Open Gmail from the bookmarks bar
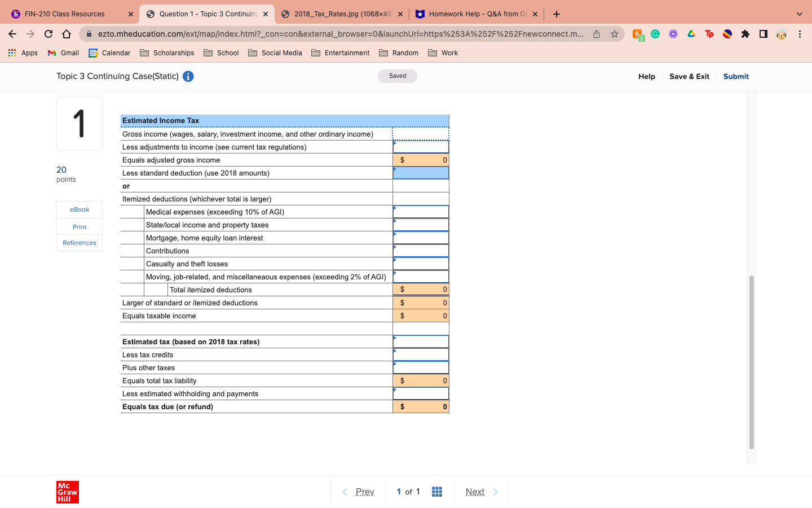Image resolution: width=812 pixels, height=508 pixels. [x=63, y=52]
